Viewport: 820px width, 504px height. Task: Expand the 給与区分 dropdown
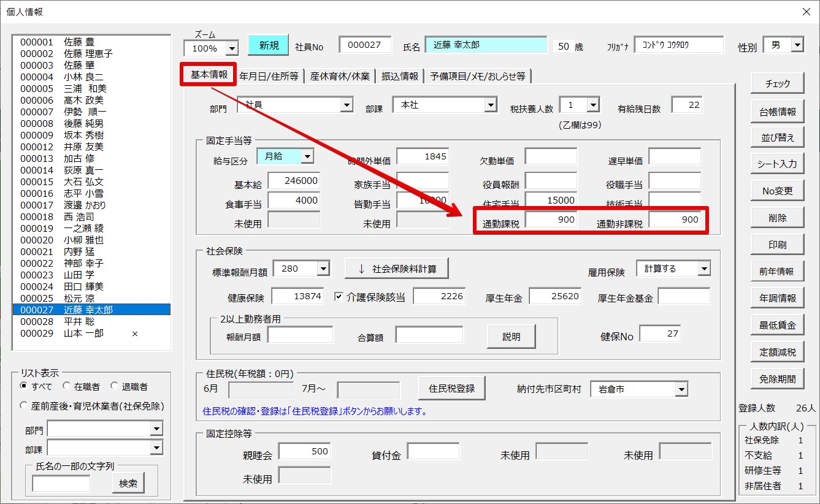[x=307, y=157]
